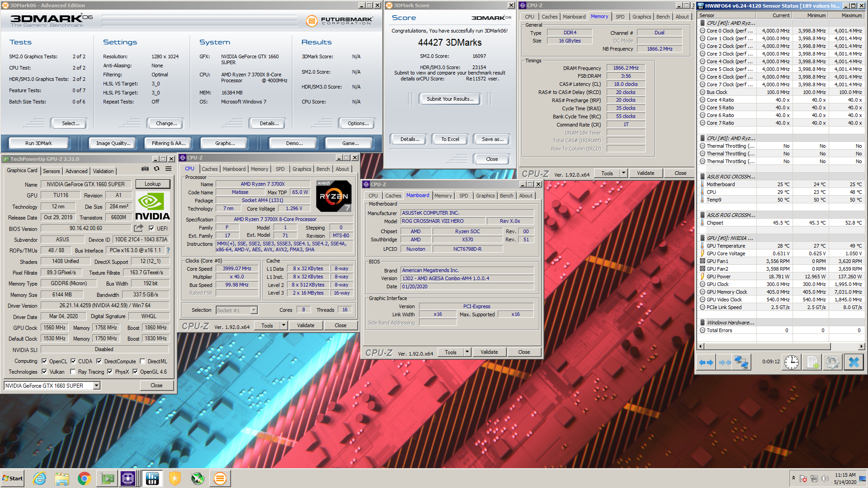Viewport: 868px width, 488px height.
Task: Toggle the CUDA checkbox
Action: tap(73, 361)
